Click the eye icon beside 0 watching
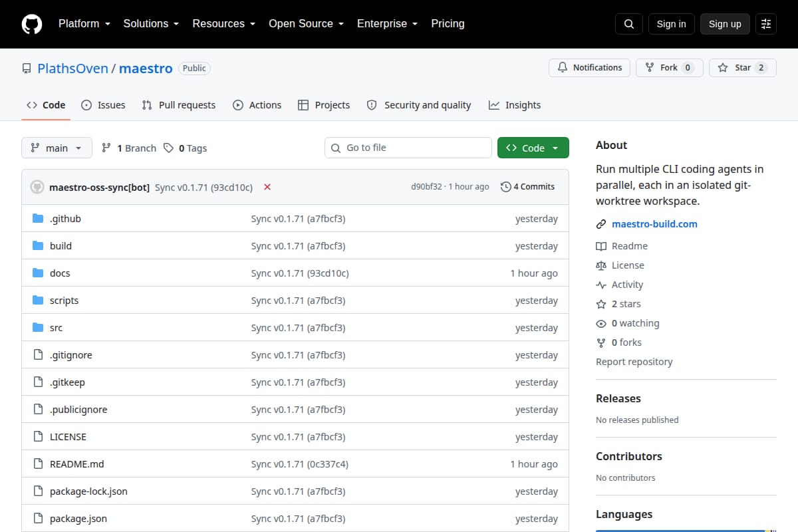Screen dimensions: 798x532 coord(601,323)
